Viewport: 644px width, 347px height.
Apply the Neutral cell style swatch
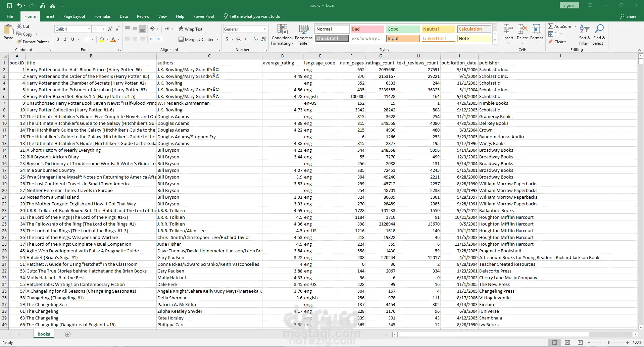click(x=438, y=29)
